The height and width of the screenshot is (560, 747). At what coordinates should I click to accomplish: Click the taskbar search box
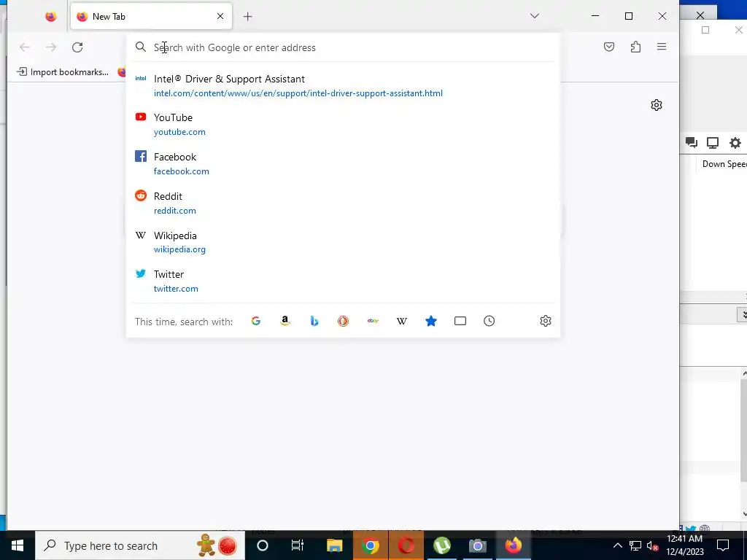[x=140, y=545]
